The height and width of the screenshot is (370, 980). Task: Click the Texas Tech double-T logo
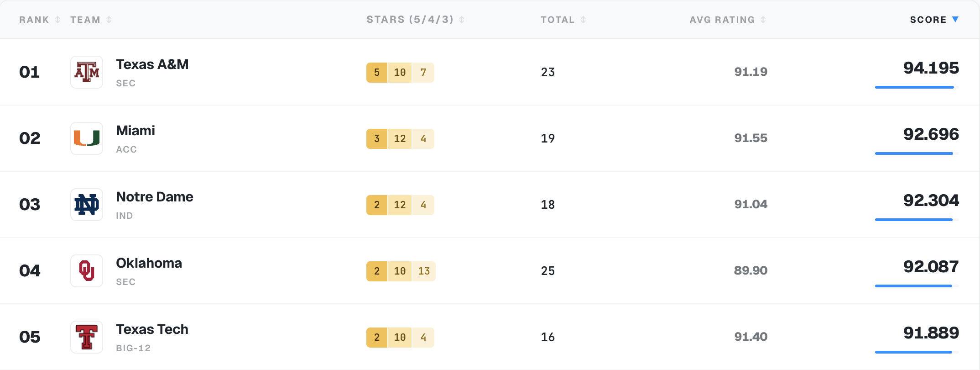click(x=87, y=337)
